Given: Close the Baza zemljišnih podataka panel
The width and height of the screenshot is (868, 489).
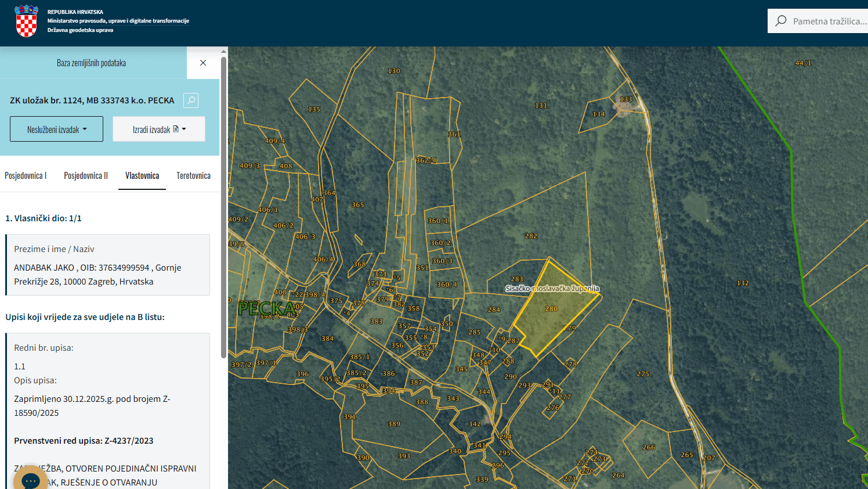Looking at the screenshot, I should [203, 63].
